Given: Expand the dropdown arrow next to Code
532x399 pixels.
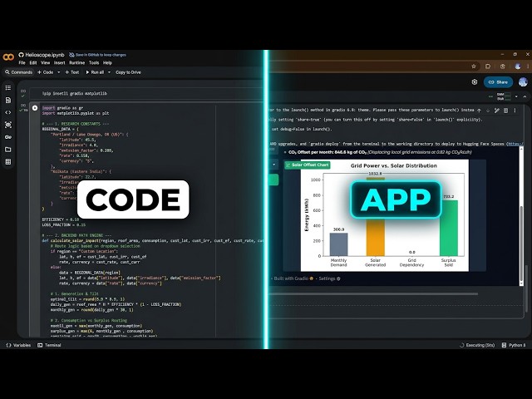Looking at the screenshot, I should [x=59, y=72].
